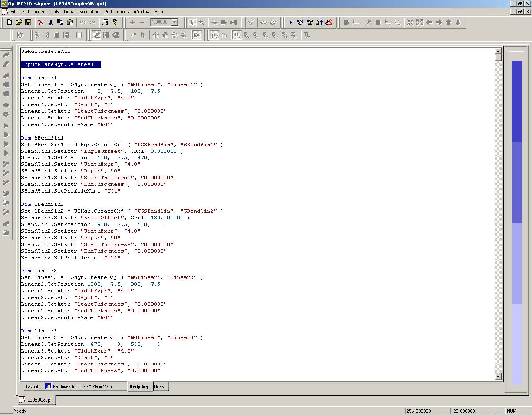The width and height of the screenshot is (532, 416).
Task: Click the Cut scissors icon
Action: [x=51, y=23]
